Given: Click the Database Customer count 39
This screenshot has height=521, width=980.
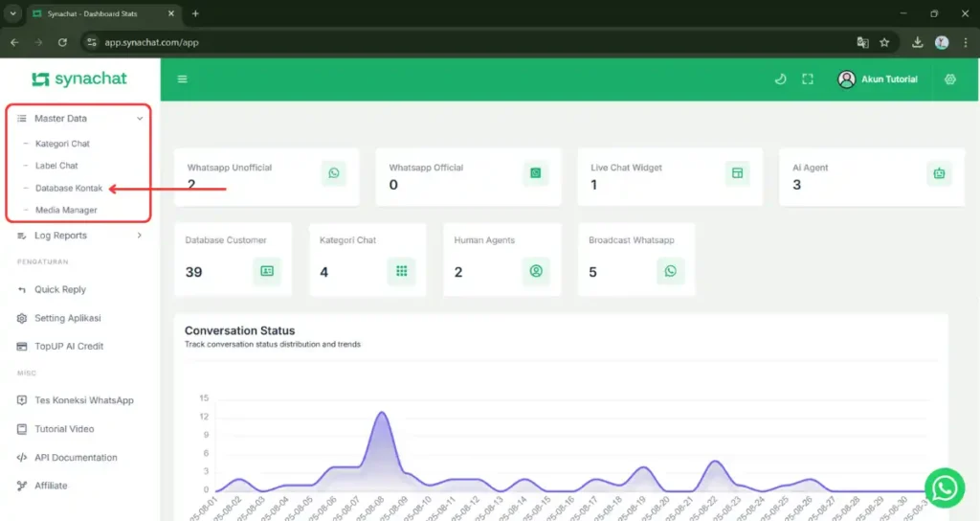Looking at the screenshot, I should pyautogui.click(x=193, y=272).
